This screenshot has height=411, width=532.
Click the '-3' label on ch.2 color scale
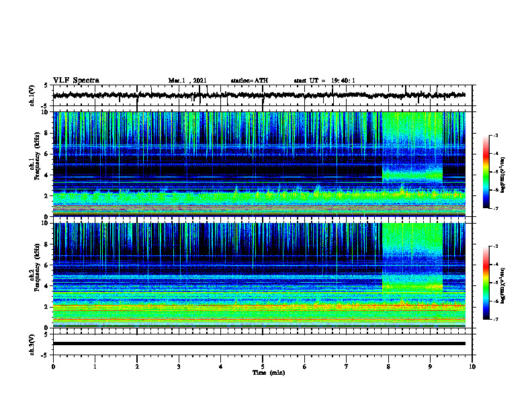[496, 246]
